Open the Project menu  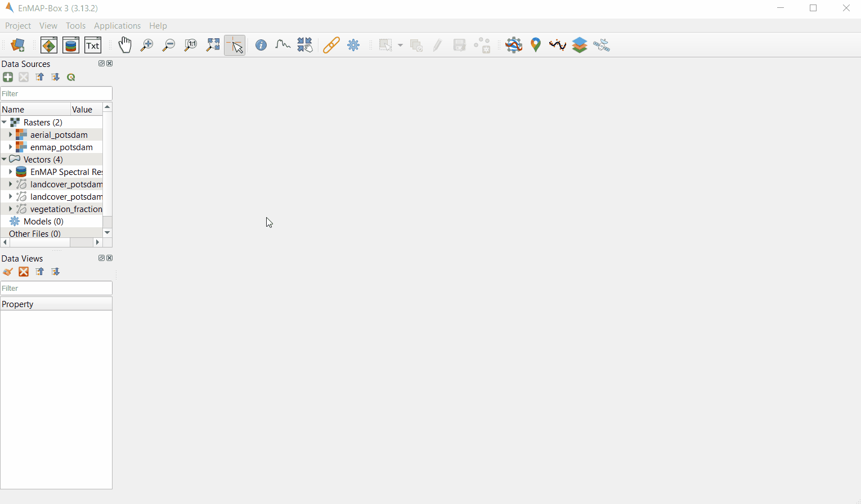[x=18, y=26]
